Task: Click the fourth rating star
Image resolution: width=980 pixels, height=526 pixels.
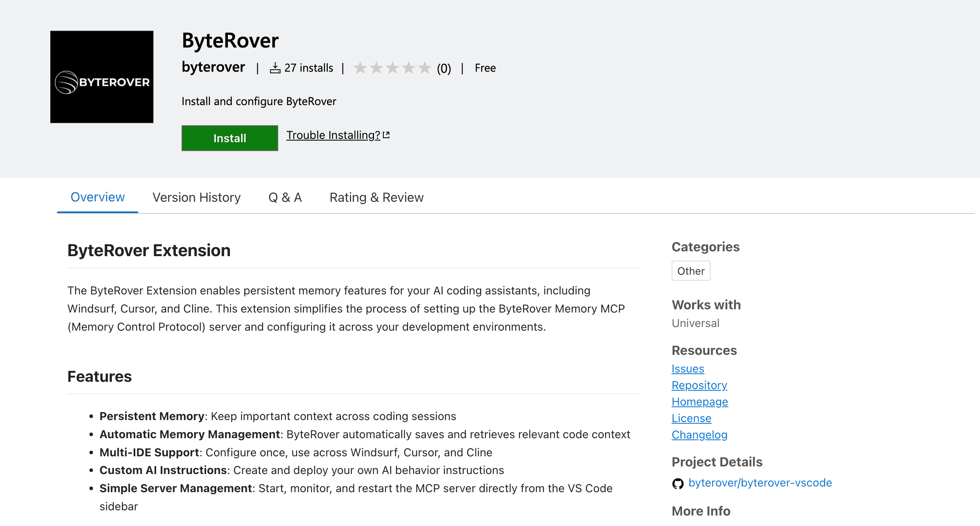Action: click(408, 68)
